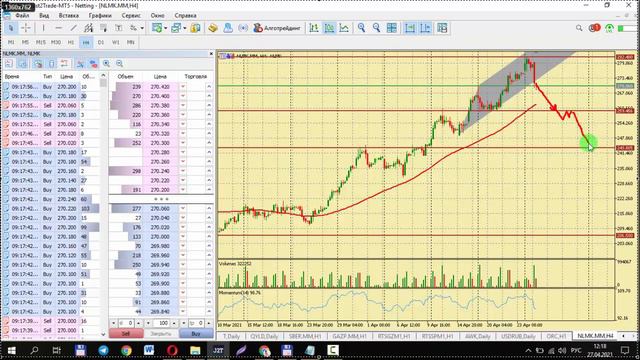Select the M15 timeframe
The height and width of the screenshot is (360, 640).
pyautogui.click(x=40, y=42)
